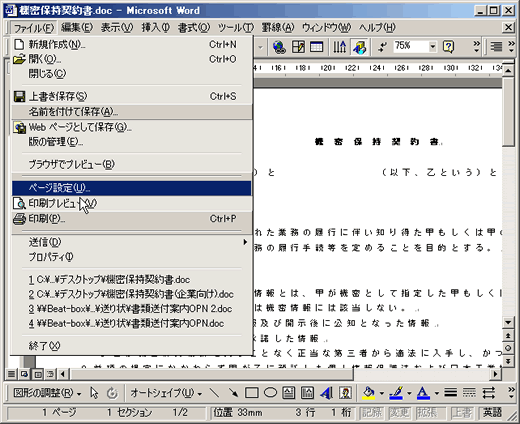
Task: Click the Arrow drawing tool
Action: click(x=233, y=393)
